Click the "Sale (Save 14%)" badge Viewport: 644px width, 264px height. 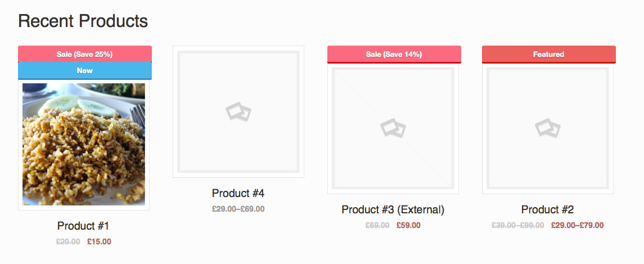point(394,54)
